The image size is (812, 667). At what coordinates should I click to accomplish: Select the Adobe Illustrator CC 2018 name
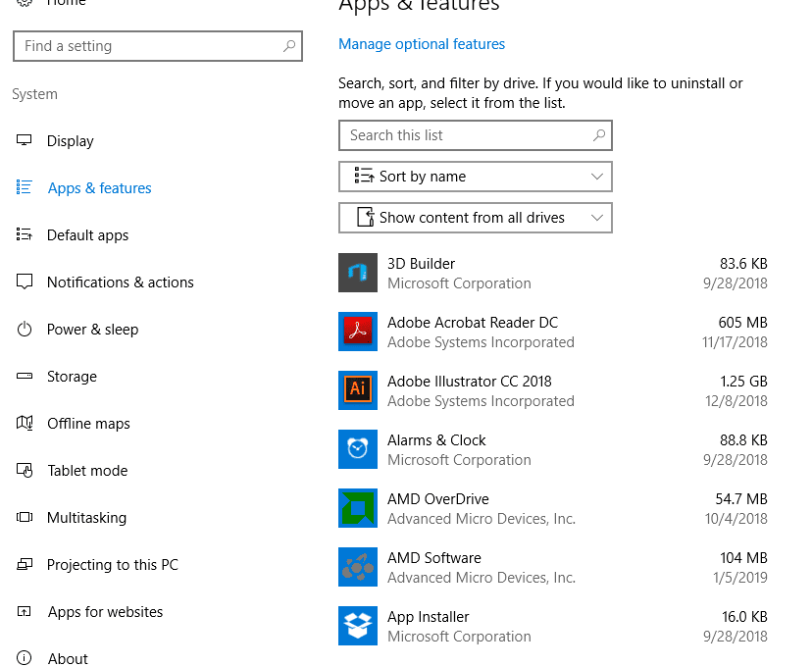(x=469, y=382)
